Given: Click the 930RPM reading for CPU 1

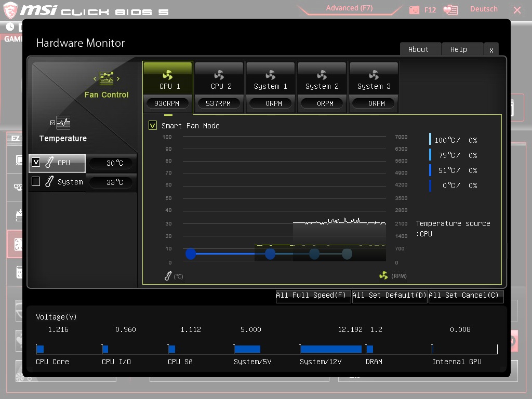Looking at the screenshot, I should (167, 103).
